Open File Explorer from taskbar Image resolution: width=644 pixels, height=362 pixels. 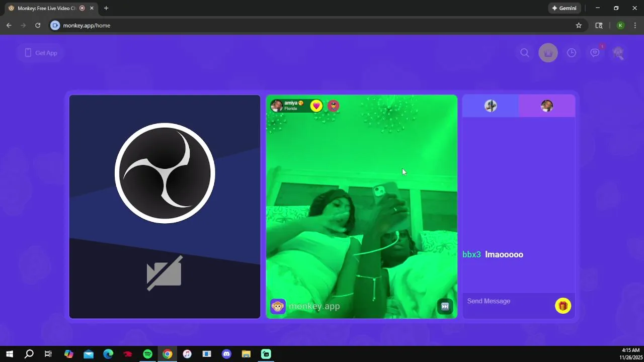[246, 354]
